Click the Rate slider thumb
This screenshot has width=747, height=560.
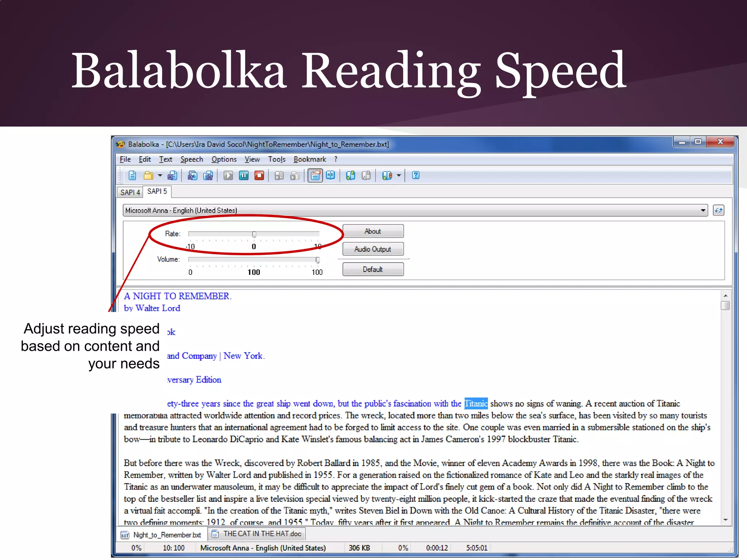coord(254,234)
